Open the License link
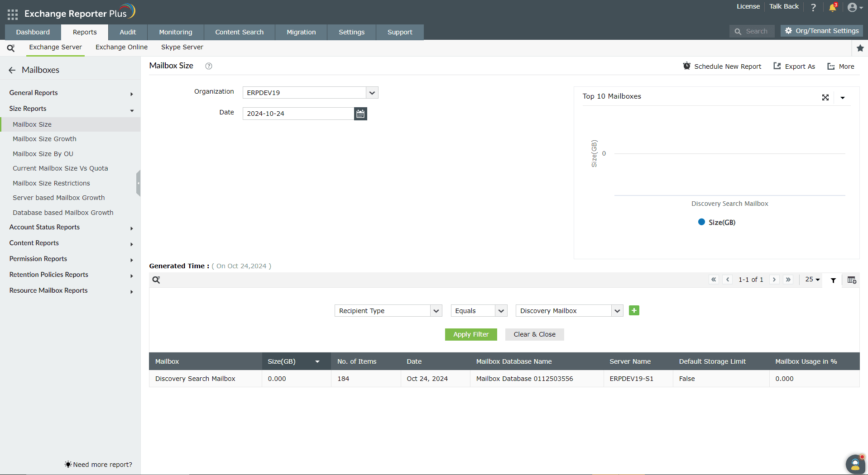Image resolution: width=868 pixels, height=475 pixels. tap(748, 6)
